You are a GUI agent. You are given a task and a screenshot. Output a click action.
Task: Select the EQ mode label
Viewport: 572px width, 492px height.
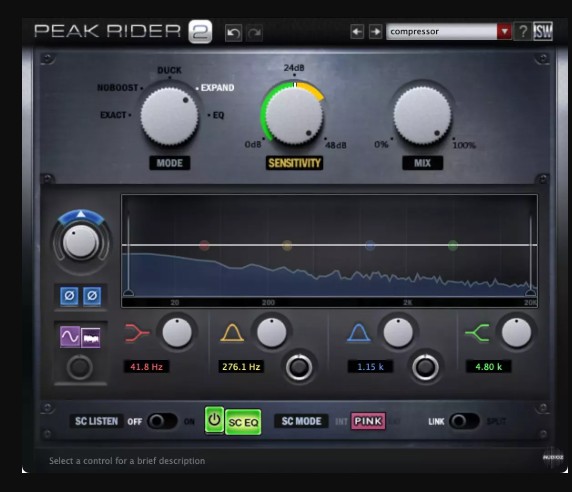pyautogui.click(x=218, y=115)
